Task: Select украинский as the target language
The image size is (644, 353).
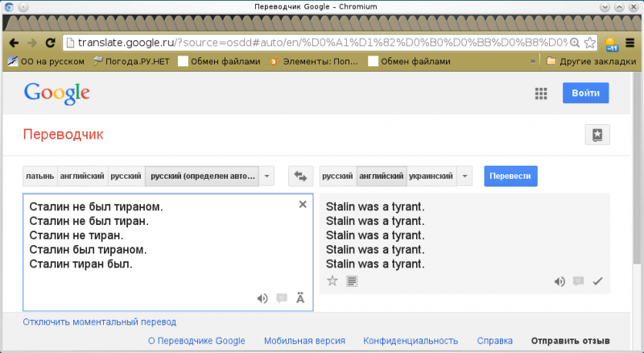Action: pos(431,176)
